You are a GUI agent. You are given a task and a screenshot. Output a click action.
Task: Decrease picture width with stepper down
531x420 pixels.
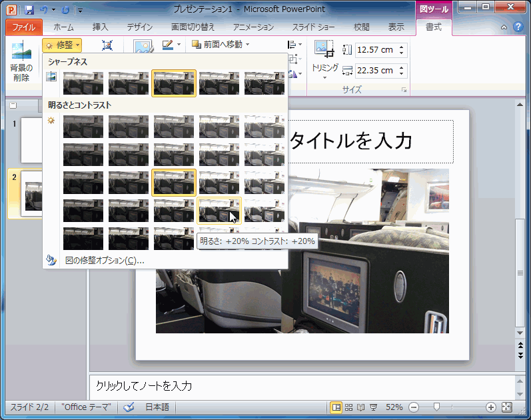[x=401, y=73]
